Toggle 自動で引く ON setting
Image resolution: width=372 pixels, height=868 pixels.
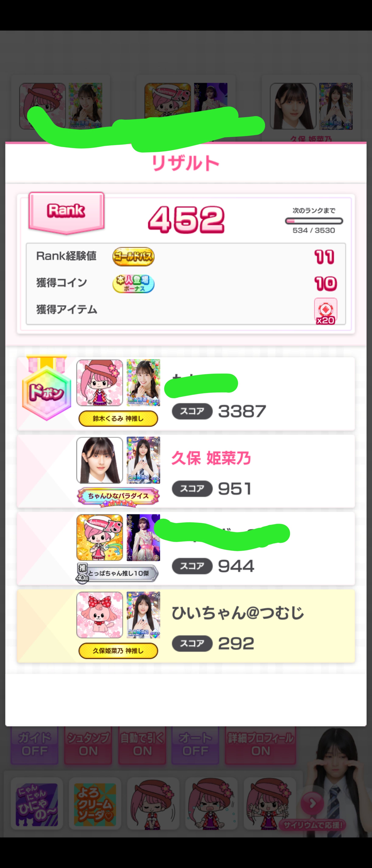tap(142, 745)
